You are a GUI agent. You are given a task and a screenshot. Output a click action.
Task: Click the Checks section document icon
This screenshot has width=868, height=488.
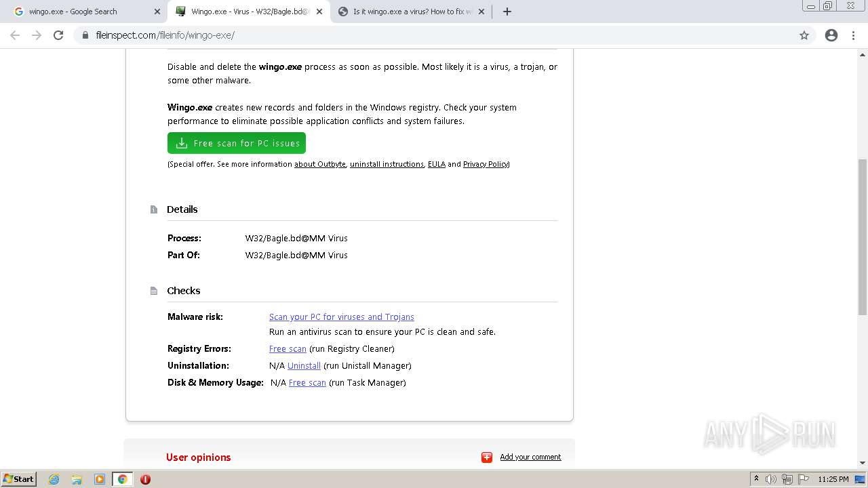[154, 291]
